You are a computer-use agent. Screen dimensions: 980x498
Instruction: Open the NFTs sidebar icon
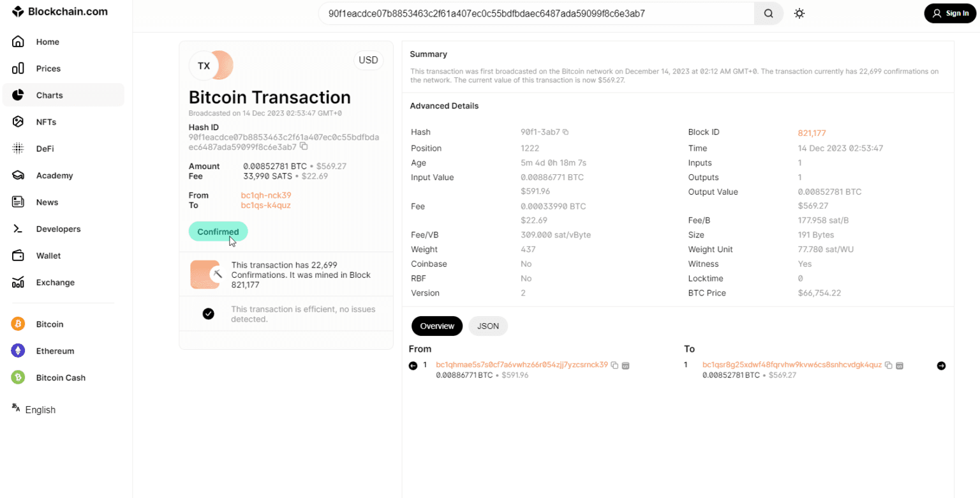click(x=18, y=122)
